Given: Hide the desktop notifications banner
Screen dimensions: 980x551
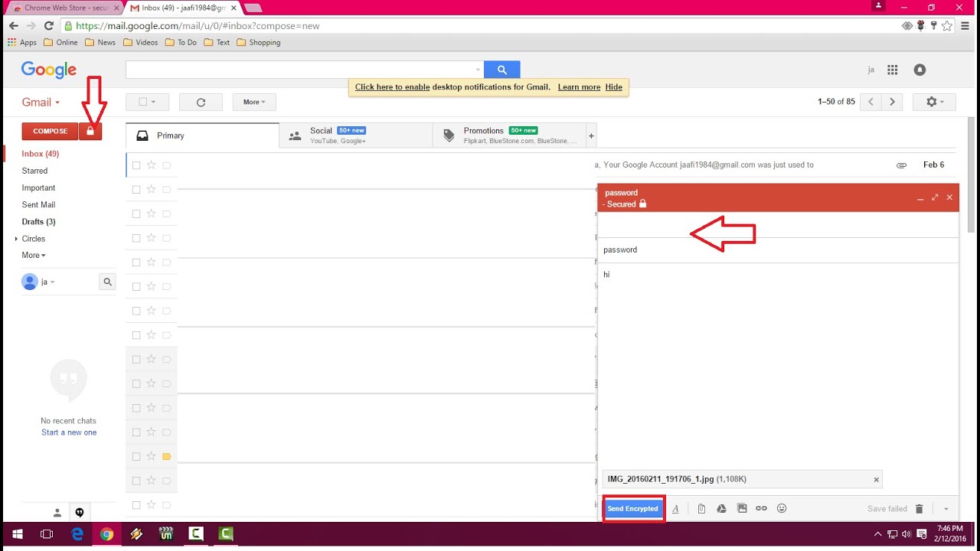Looking at the screenshot, I should [614, 87].
